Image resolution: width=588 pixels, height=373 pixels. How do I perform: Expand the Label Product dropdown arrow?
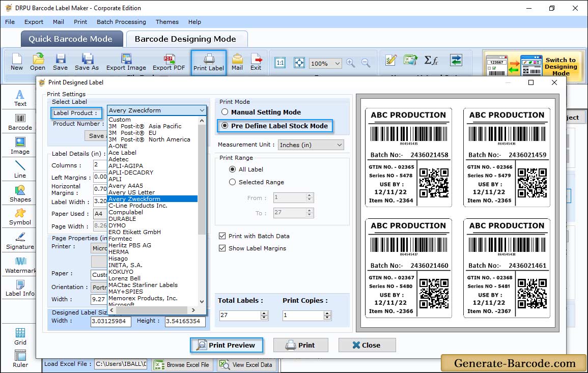(x=202, y=110)
